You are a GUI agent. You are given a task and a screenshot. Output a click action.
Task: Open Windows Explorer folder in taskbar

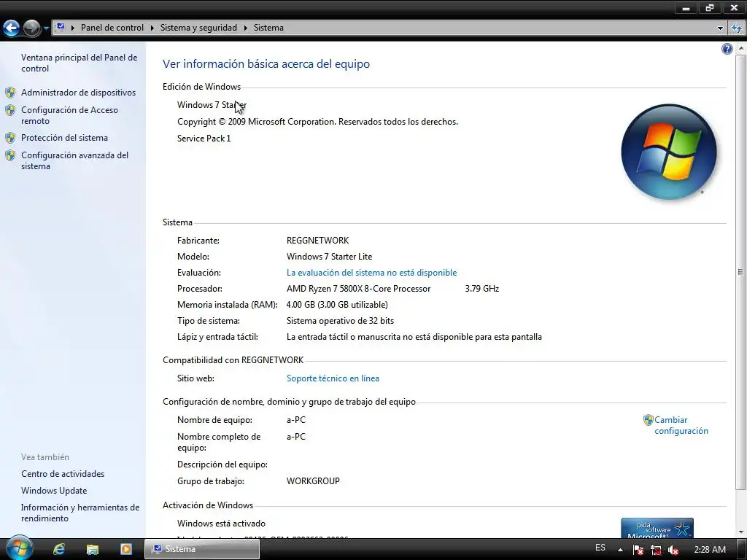click(93, 549)
